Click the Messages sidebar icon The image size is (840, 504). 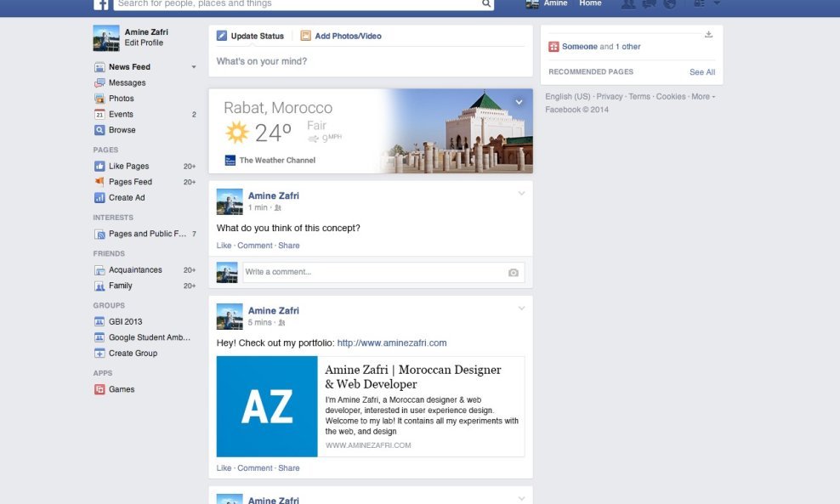coord(99,83)
